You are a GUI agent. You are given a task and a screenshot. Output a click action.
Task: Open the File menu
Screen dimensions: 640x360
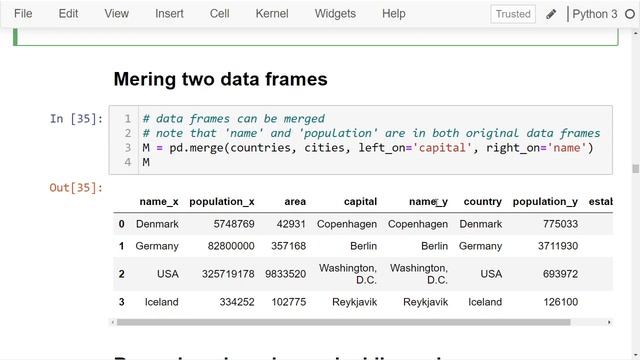[x=23, y=13]
